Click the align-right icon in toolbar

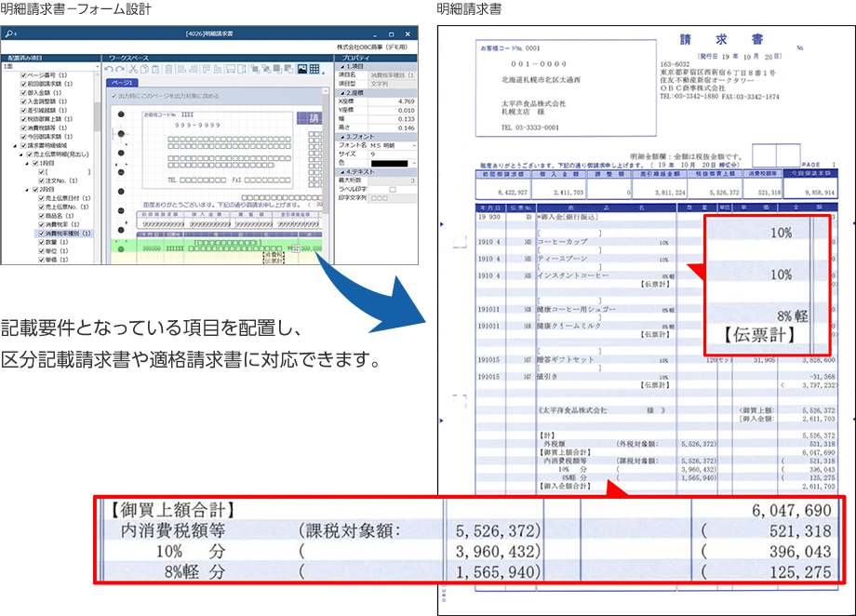point(194,70)
